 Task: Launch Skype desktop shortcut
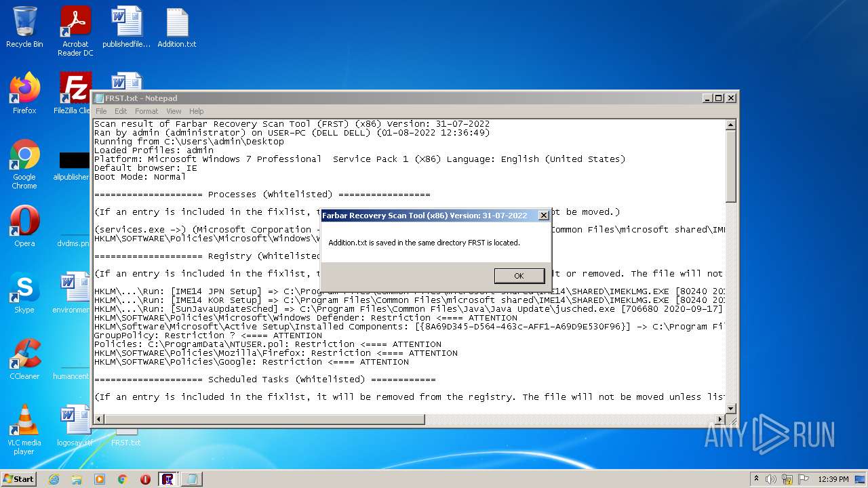coord(24,293)
